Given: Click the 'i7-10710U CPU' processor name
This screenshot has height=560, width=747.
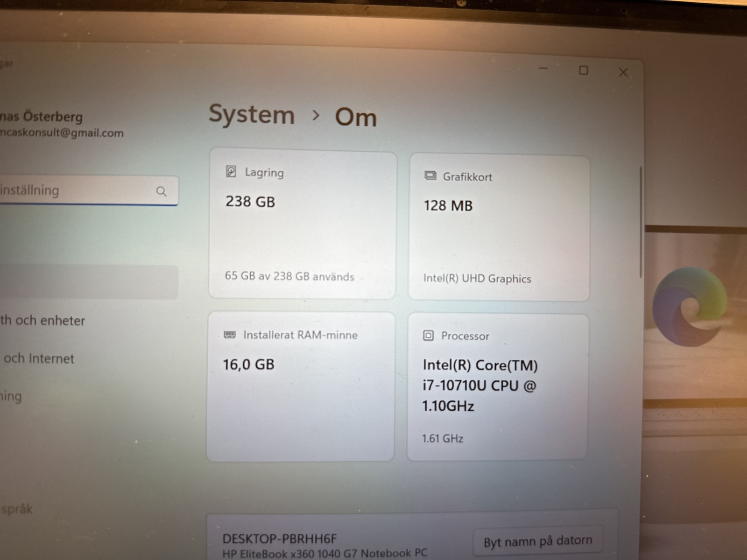Looking at the screenshot, I should point(471,385).
